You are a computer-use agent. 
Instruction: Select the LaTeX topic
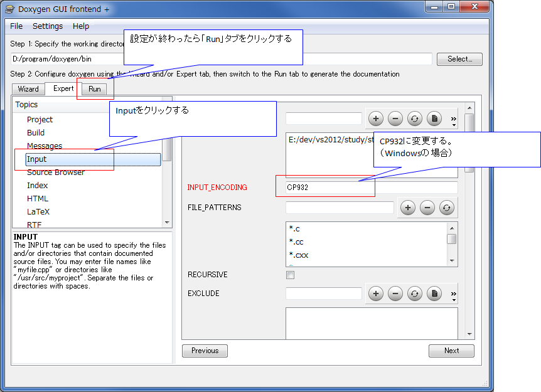[38, 212]
